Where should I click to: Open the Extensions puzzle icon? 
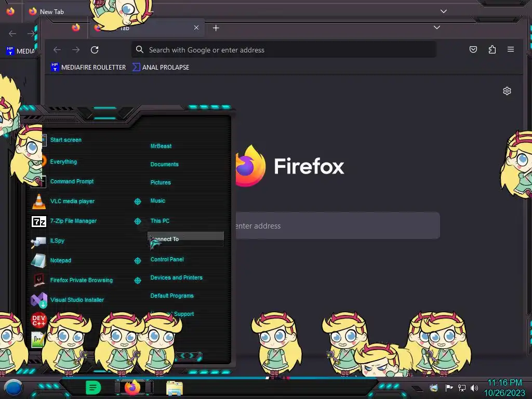[x=492, y=49]
